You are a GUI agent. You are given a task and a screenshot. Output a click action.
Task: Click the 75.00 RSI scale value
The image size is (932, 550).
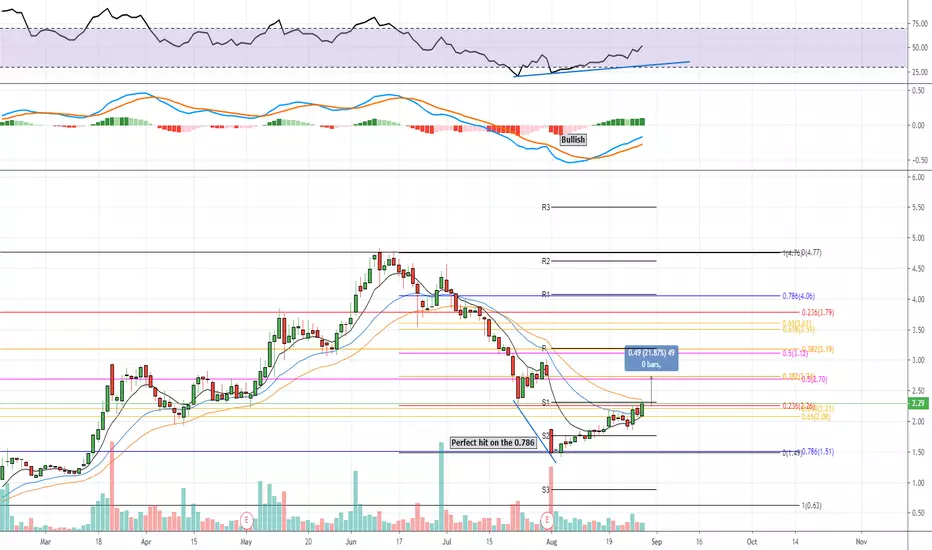click(920, 24)
